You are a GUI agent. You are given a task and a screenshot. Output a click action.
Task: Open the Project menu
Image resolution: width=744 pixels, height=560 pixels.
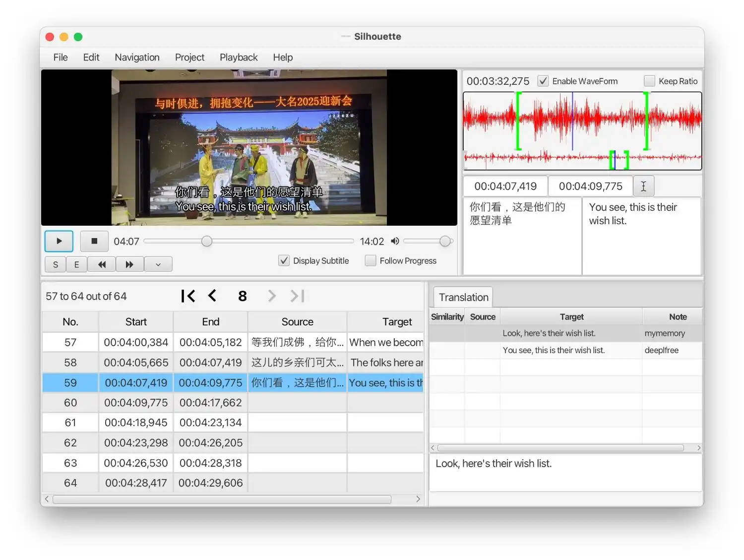[x=189, y=57]
